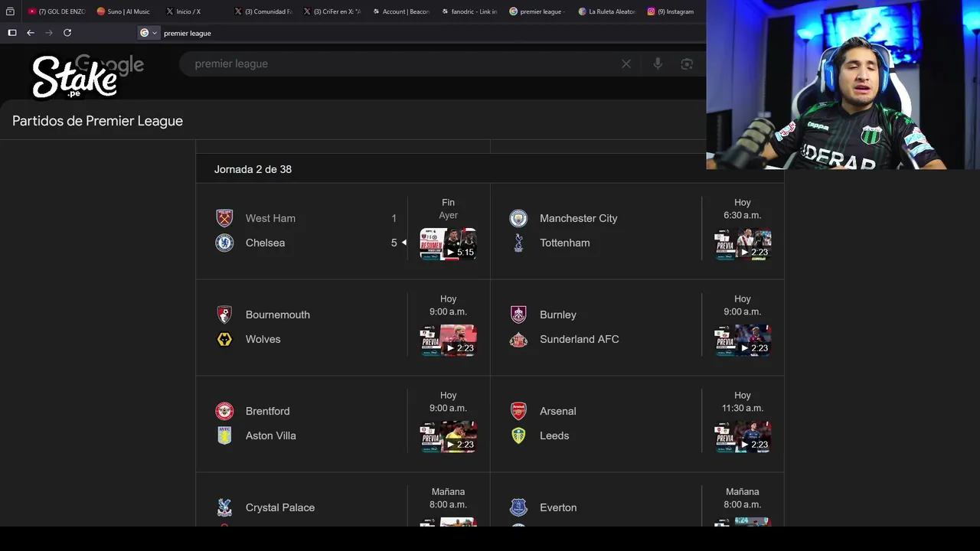Open the Crystal Palace team name
The height and width of the screenshot is (551, 980).
coord(279,507)
